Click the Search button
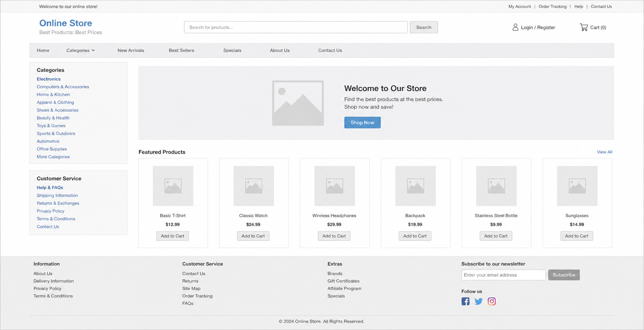The height and width of the screenshot is (330, 644). (424, 27)
